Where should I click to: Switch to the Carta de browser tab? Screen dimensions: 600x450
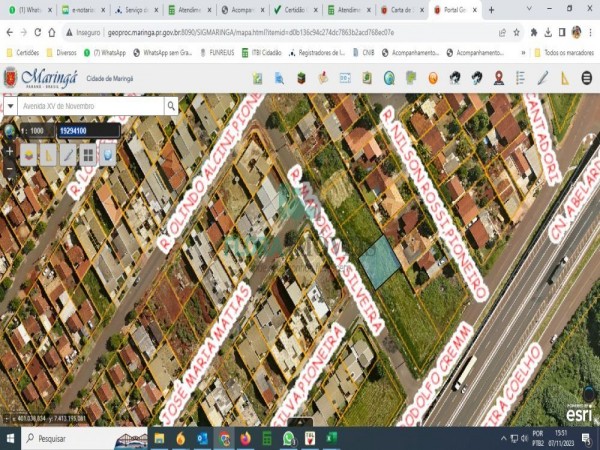401,9
